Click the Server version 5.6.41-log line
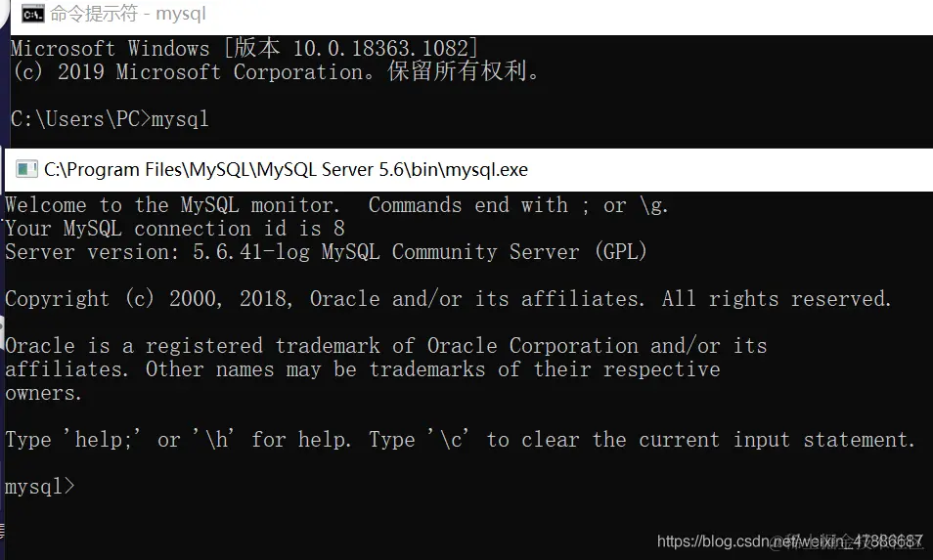 [326, 252]
